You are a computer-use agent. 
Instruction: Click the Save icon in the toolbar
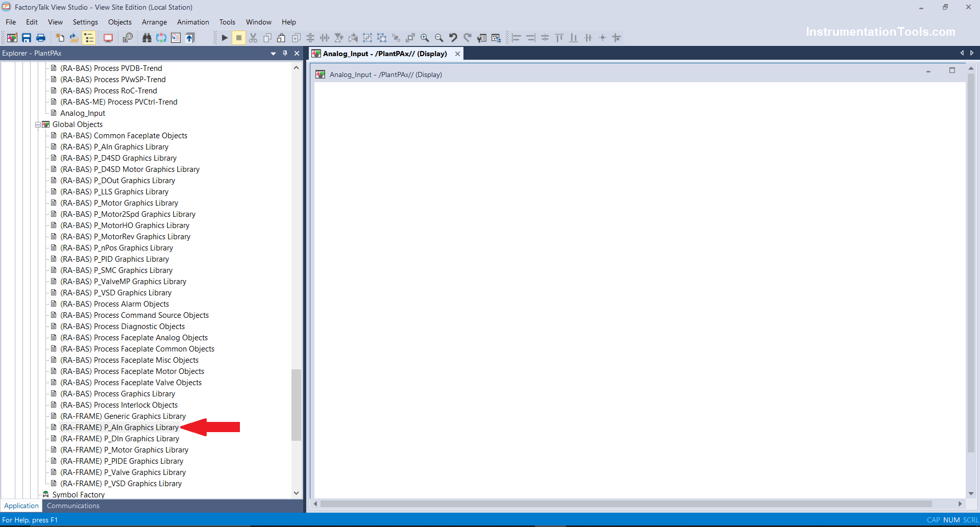tap(27, 38)
